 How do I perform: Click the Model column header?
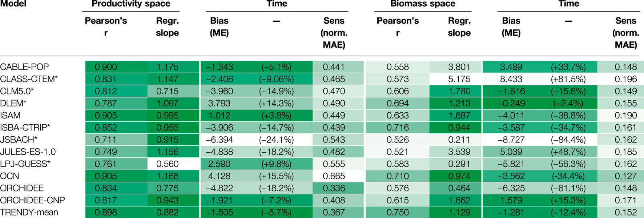tap(13, 4)
